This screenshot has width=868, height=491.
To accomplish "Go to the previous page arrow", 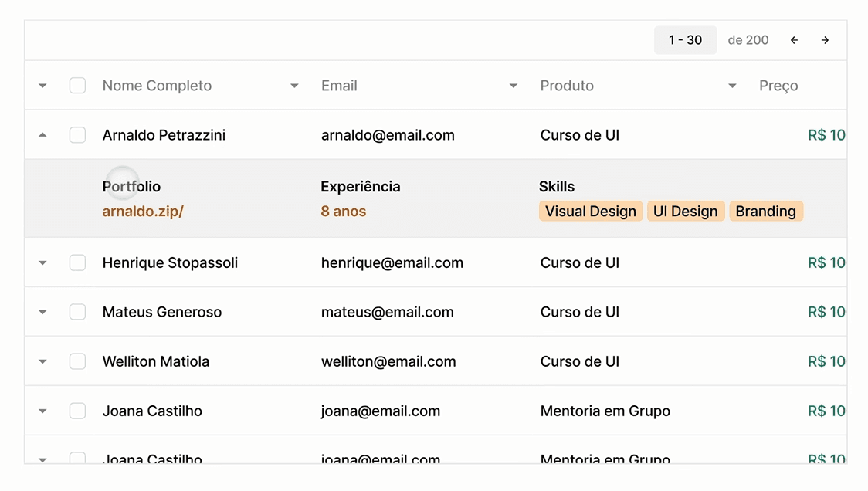I will (x=794, y=40).
